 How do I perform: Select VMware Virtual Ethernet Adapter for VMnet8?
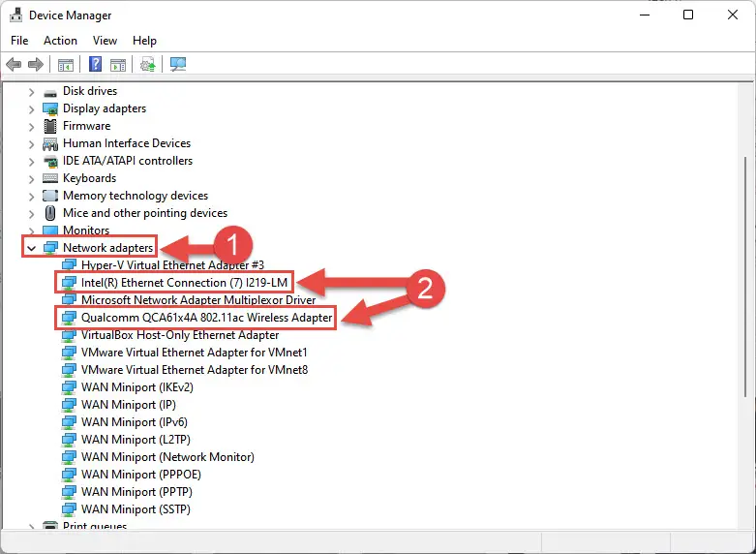pos(195,370)
